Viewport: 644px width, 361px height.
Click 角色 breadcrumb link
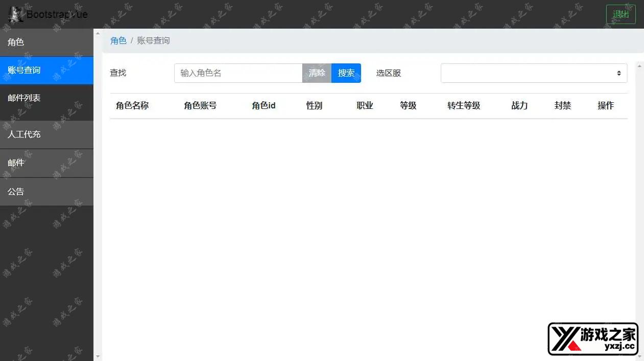(118, 40)
